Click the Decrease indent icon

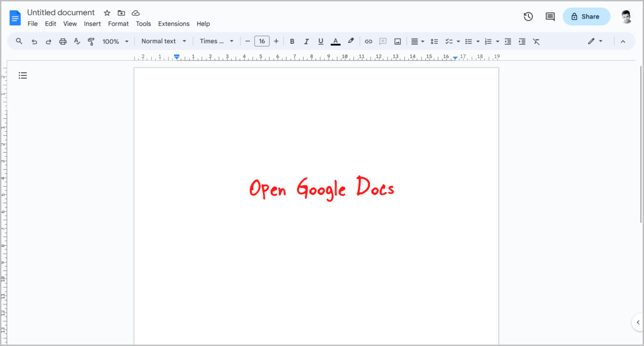508,41
